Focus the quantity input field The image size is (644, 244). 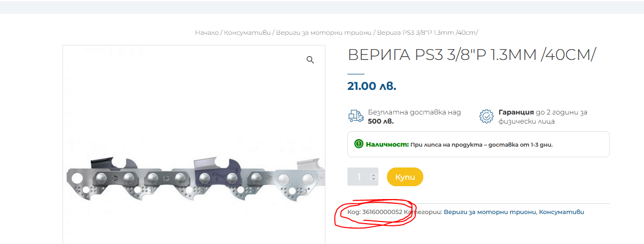[x=363, y=177]
